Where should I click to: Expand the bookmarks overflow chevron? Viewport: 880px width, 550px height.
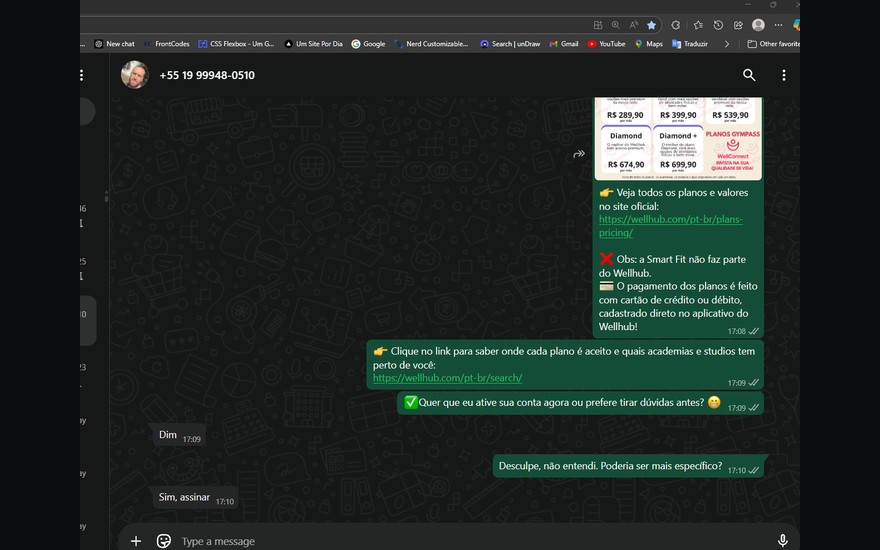pos(727,44)
